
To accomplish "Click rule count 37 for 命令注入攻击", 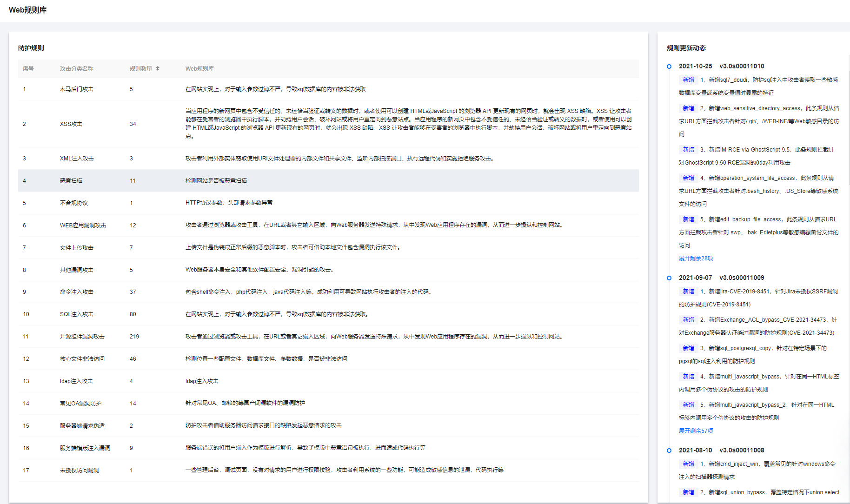I will (133, 292).
